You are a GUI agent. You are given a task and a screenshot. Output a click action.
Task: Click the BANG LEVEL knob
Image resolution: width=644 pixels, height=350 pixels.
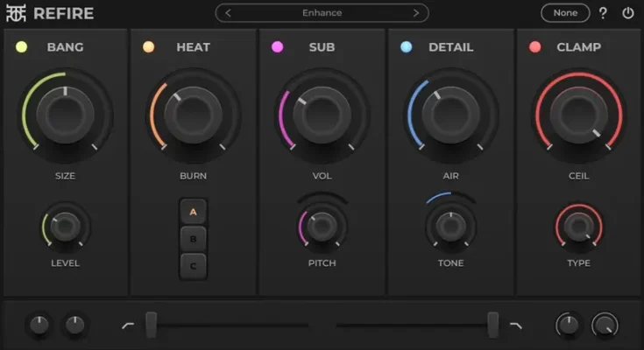pos(66,227)
